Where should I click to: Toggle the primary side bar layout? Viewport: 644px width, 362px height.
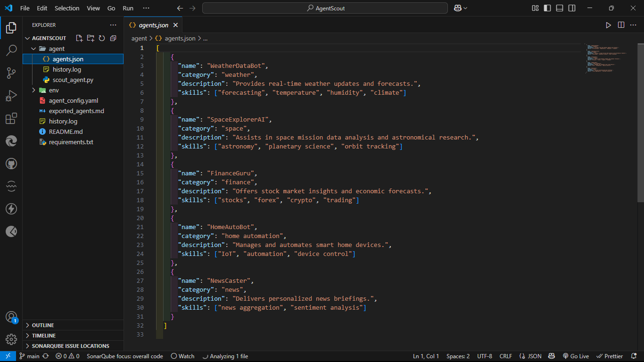pyautogui.click(x=547, y=8)
